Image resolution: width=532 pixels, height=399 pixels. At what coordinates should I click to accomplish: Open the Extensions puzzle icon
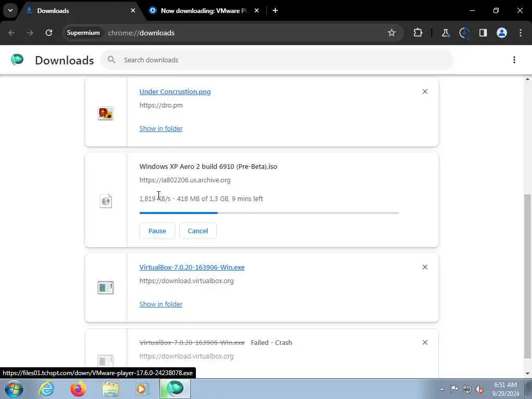coord(418,33)
